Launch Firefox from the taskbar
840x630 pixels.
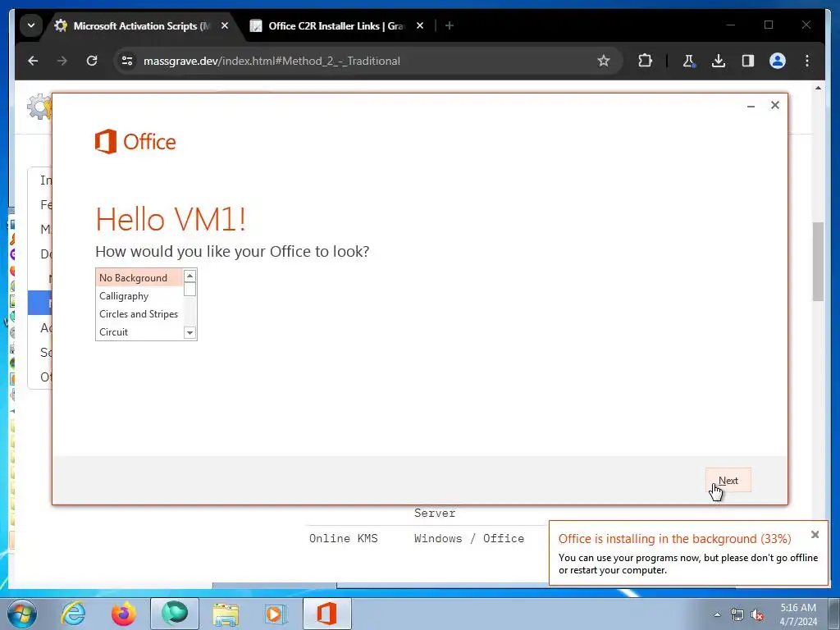point(124,614)
